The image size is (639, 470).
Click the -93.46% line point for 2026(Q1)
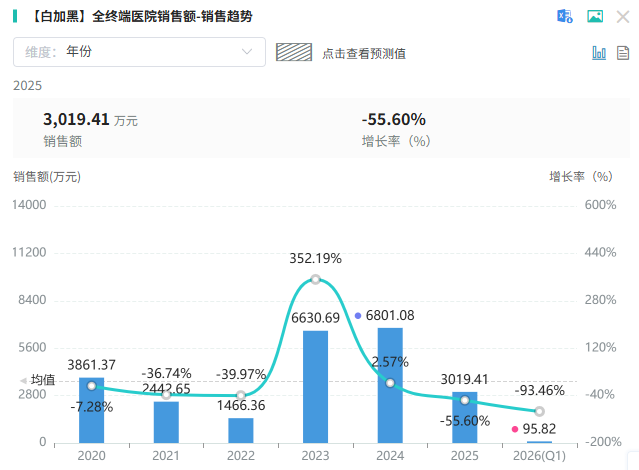coord(539,411)
